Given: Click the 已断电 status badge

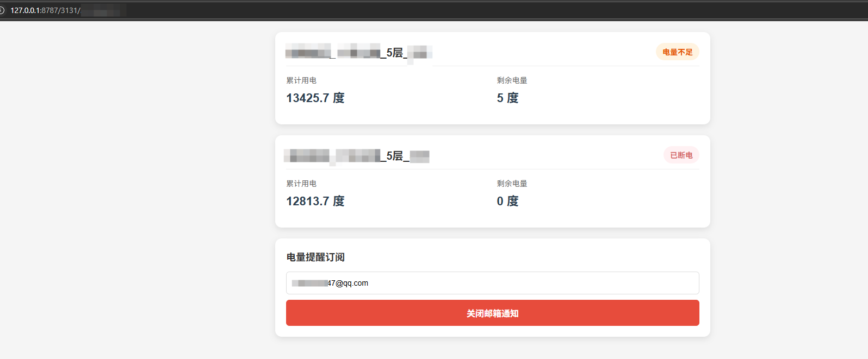Looking at the screenshot, I should 681,155.
